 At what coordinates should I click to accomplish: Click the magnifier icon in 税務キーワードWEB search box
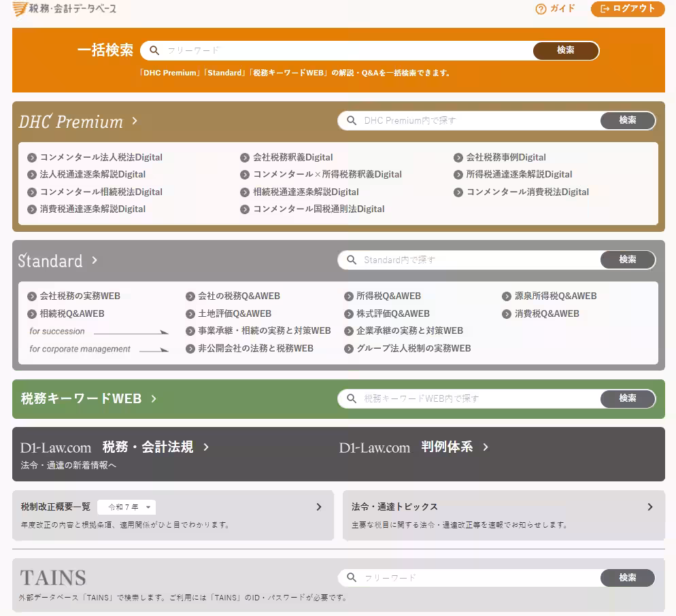click(x=350, y=399)
